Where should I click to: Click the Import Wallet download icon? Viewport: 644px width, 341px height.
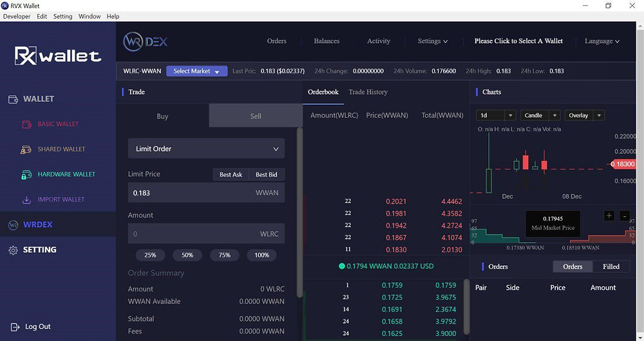26,200
